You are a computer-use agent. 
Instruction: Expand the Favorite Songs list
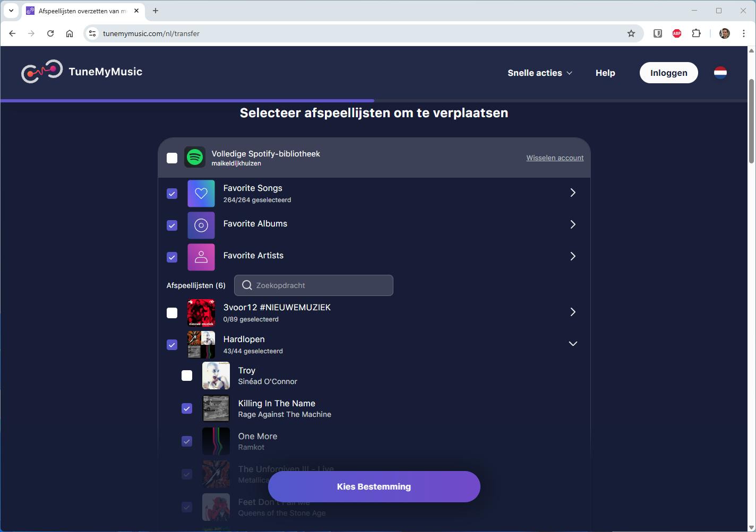point(573,193)
